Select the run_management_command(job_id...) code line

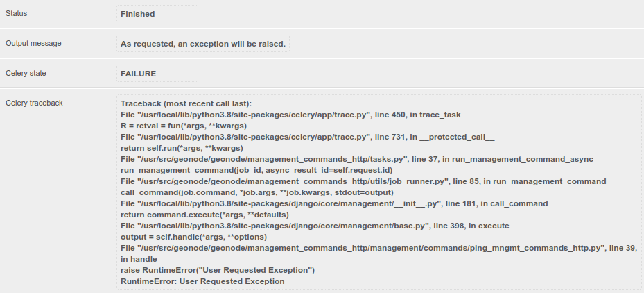257,170
